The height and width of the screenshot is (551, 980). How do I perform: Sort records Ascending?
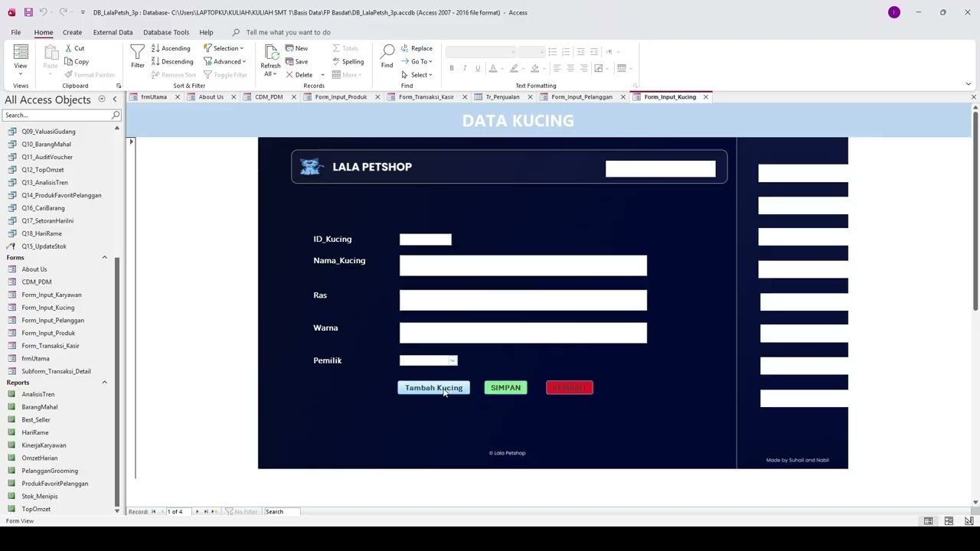pyautogui.click(x=171, y=48)
